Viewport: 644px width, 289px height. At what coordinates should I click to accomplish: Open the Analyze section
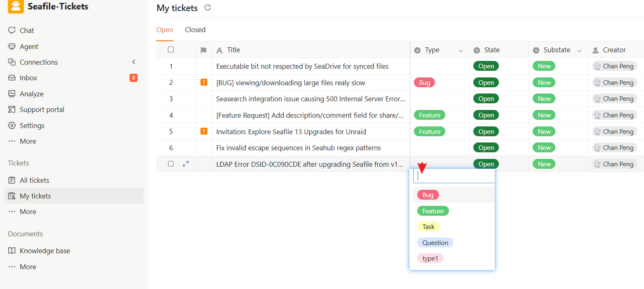tap(32, 94)
